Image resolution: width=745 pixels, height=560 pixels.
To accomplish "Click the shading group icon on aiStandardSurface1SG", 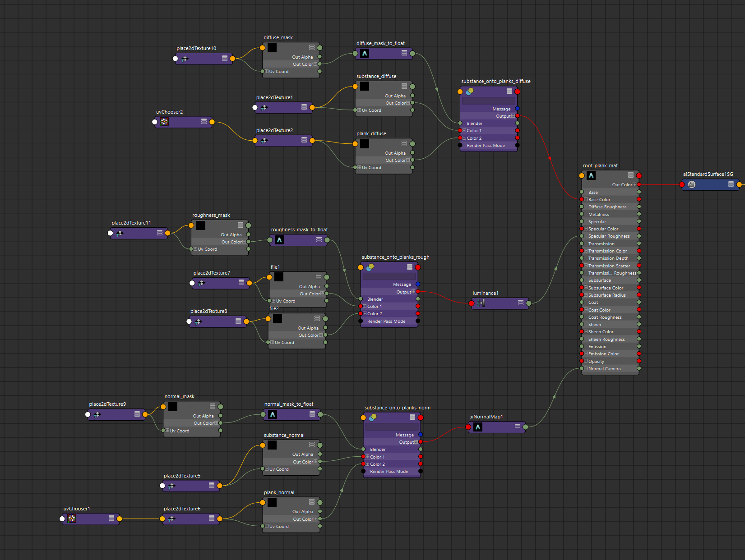I will [x=692, y=185].
